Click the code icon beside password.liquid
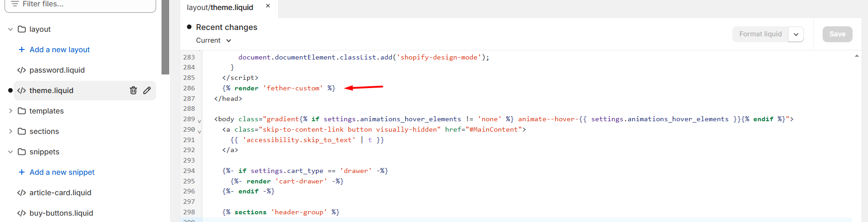Image resolution: width=868 pixels, height=222 pixels. [x=21, y=70]
